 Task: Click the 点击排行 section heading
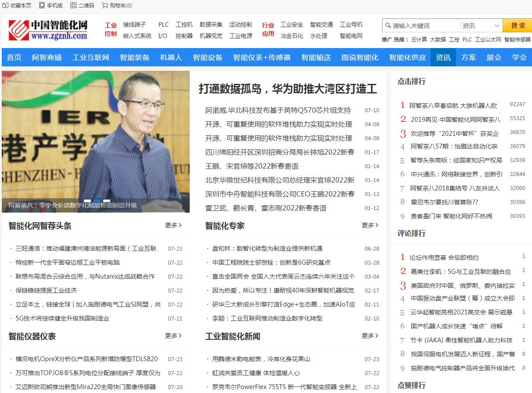pyautogui.click(x=411, y=81)
